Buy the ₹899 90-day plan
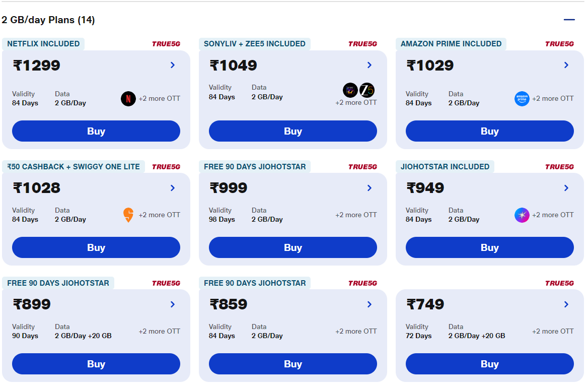The height and width of the screenshot is (387, 588). pyautogui.click(x=96, y=364)
